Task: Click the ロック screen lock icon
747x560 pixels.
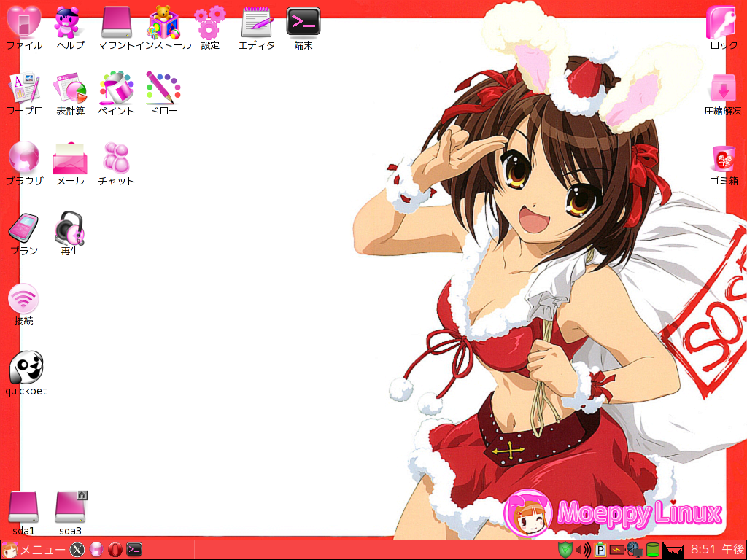Action: click(x=723, y=23)
